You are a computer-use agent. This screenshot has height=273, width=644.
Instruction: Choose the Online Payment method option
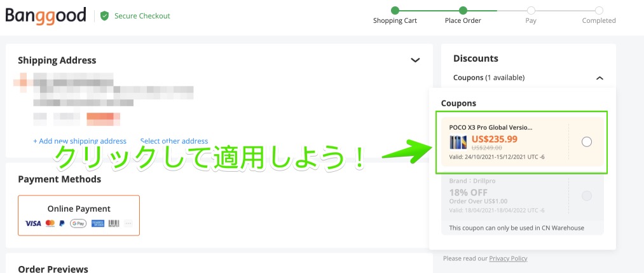coord(79,215)
